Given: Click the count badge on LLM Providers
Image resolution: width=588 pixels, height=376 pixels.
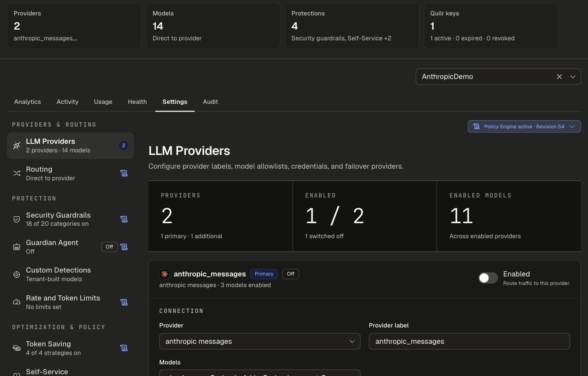Looking at the screenshot, I should click(124, 146).
